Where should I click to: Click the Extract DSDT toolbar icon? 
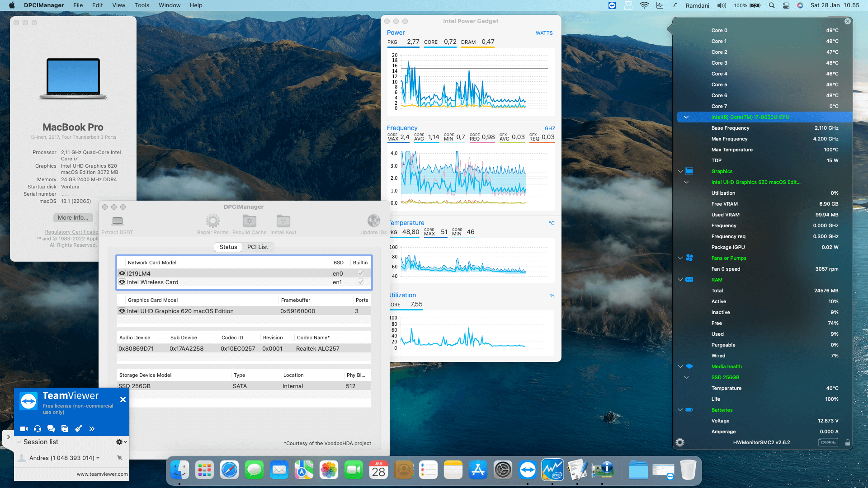[x=118, y=221]
